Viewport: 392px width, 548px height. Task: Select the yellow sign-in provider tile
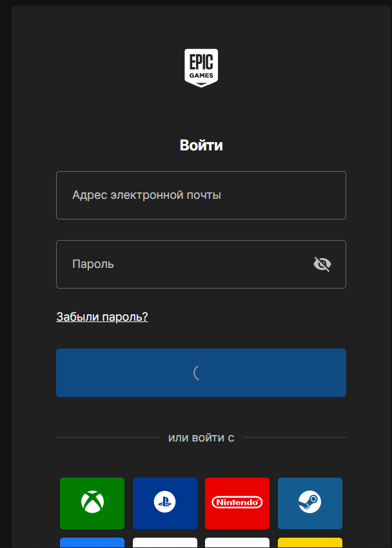click(x=310, y=544)
